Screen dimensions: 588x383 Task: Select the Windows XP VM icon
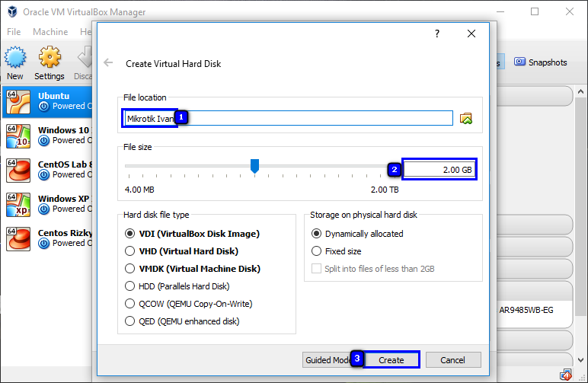coord(18,204)
